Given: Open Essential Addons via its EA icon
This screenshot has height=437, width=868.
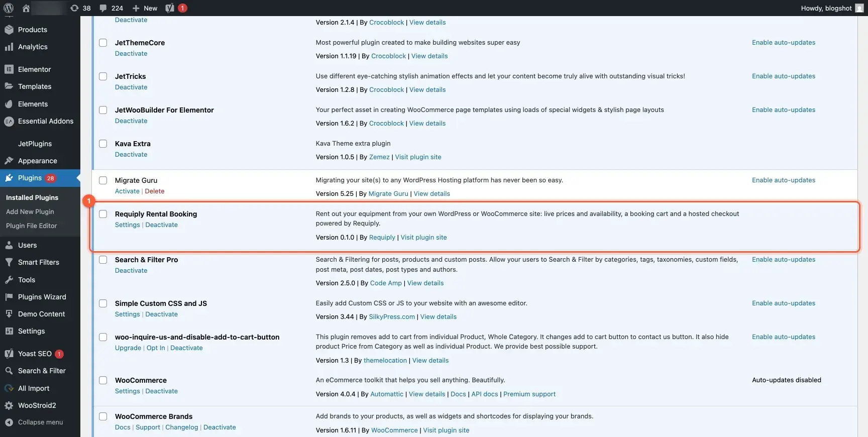Looking at the screenshot, I should tap(9, 121).
